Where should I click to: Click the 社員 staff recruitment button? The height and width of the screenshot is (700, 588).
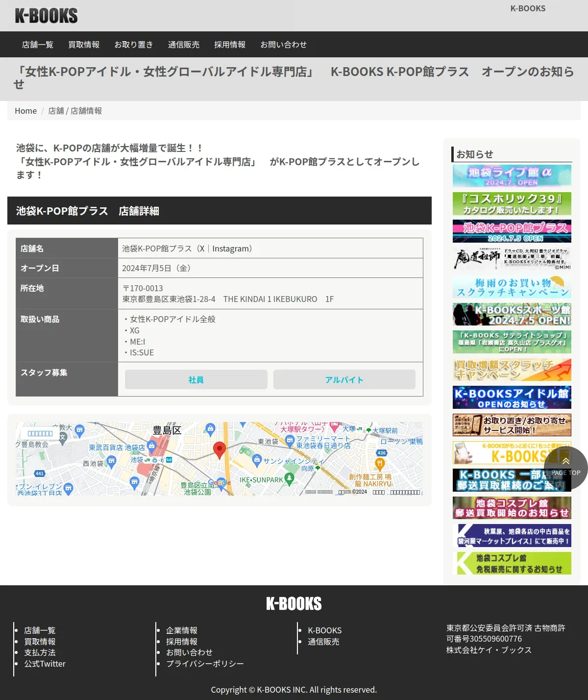click(196, 379)
